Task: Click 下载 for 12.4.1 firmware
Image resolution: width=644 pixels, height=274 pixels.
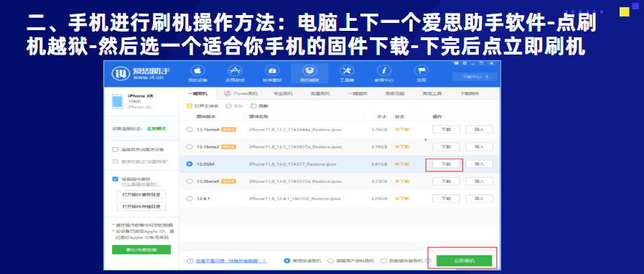Action: click(x=446, y=199)
